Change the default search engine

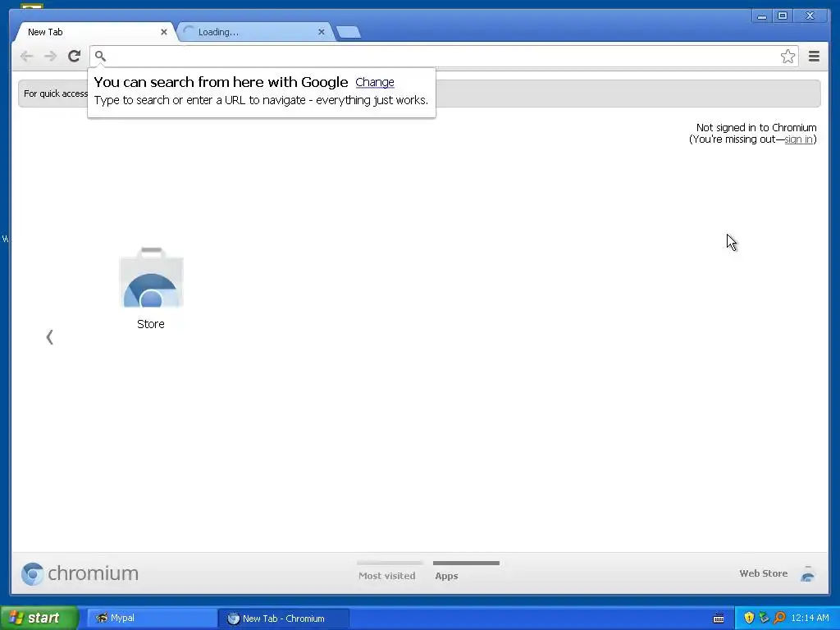coord(374,82)
